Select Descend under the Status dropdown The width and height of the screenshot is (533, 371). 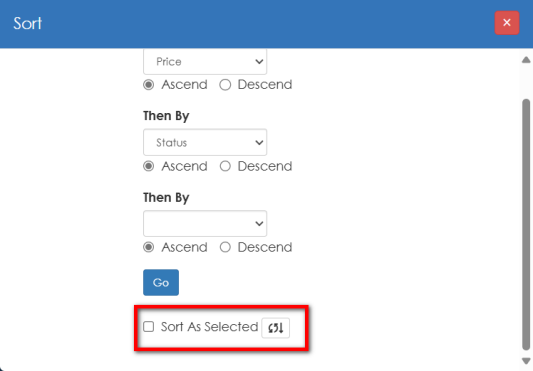pos(225,166)
